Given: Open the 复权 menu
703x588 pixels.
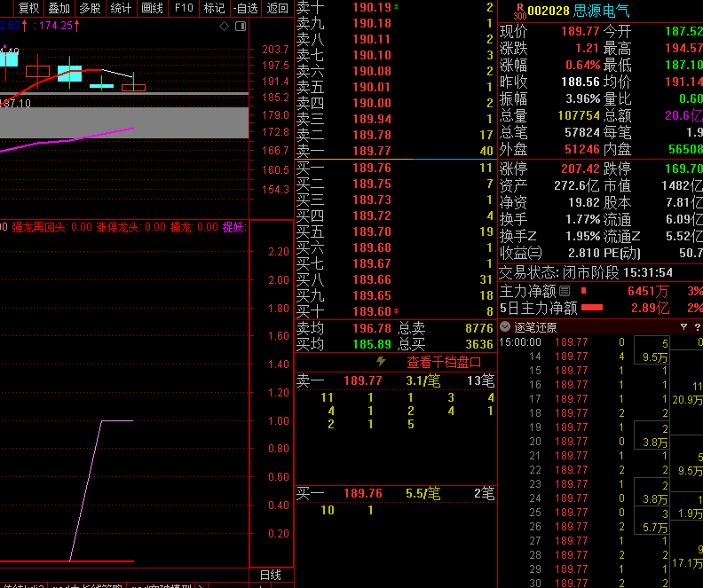Looking at the screenshot, I should click(28, 8).
